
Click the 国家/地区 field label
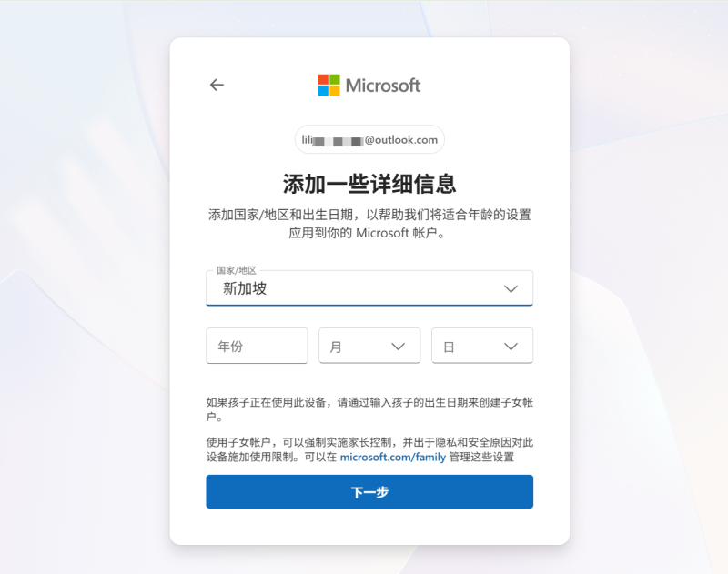pos(237,270)
